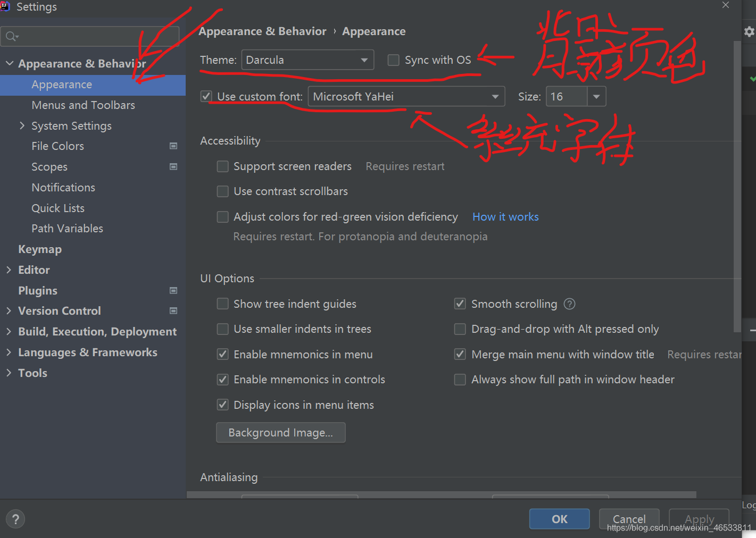Click the File Colors project-level icon

click(173, 146)
